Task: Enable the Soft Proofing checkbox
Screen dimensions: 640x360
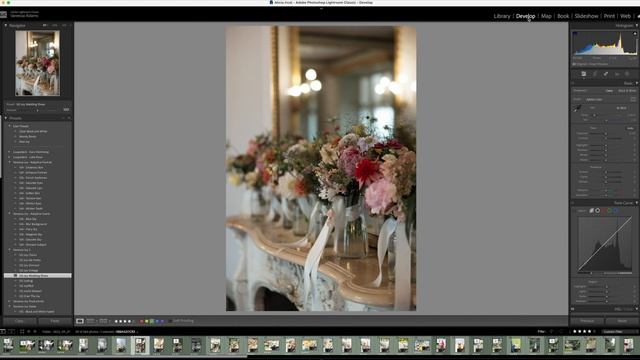Action: [x=170, y=321]
